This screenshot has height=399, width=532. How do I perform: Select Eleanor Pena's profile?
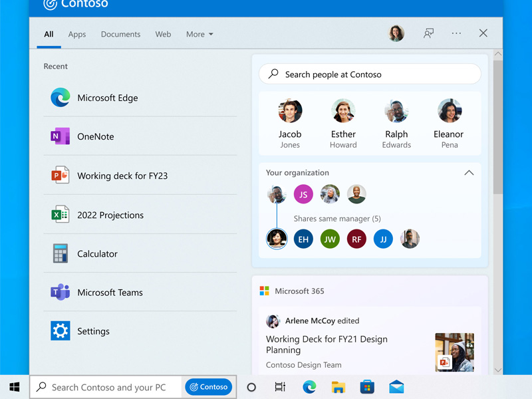450,124
